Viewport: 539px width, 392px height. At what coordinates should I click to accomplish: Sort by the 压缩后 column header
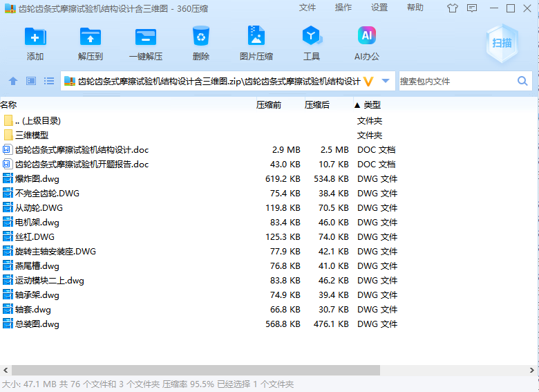click(x=317, y=105)
